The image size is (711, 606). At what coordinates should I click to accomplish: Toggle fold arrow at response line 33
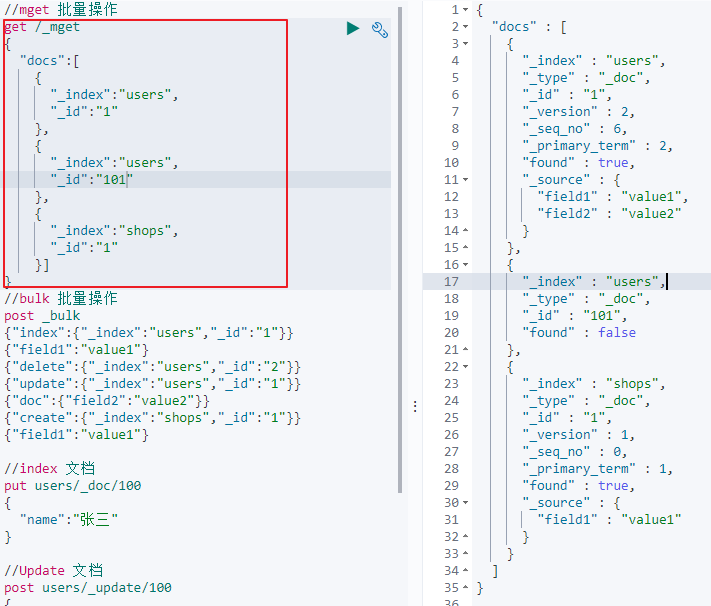pyautogui.click(x=466, y=554)
